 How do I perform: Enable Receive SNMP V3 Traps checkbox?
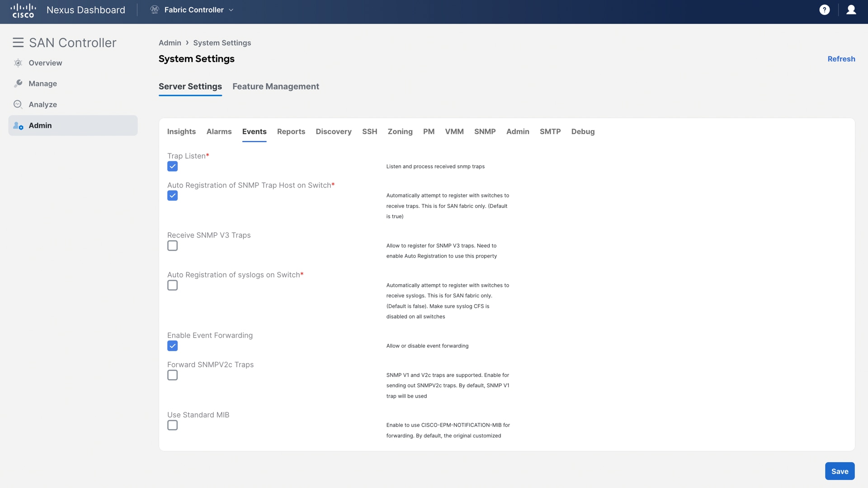(172, 246)
